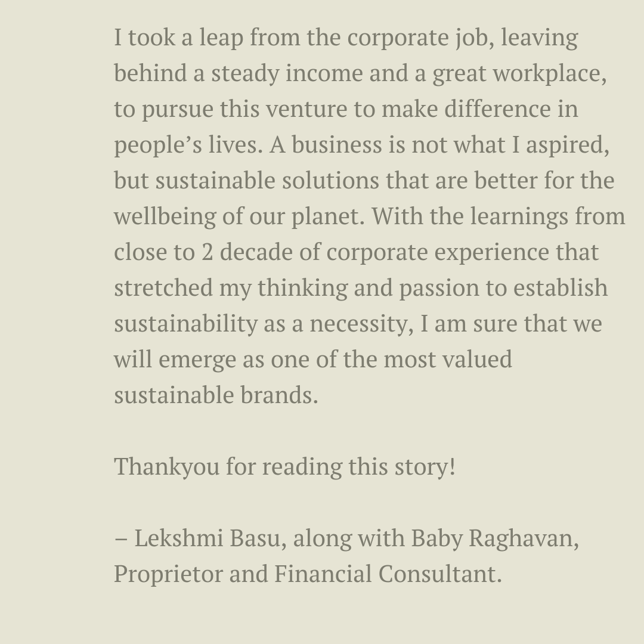This screenshot has width=644, height=644.
Task: Click the phrase "most valued"
Action: 447,360
